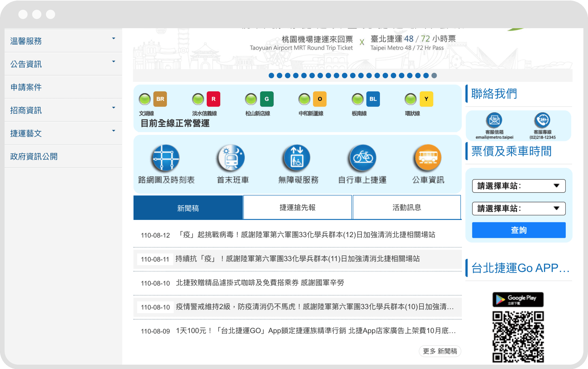Click the 查詢 search button
Image resolution: width=588 pixels, height=369 pixels.
519,230
